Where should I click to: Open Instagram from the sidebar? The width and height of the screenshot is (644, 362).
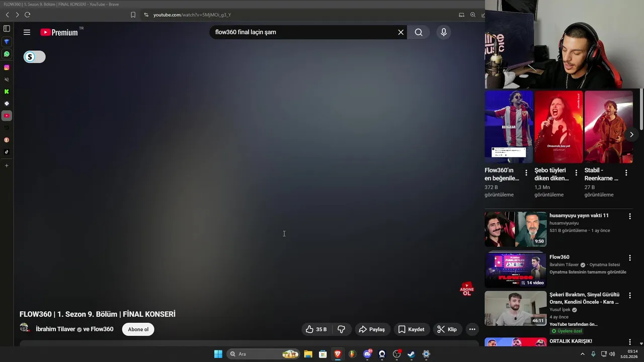point(7,67)
